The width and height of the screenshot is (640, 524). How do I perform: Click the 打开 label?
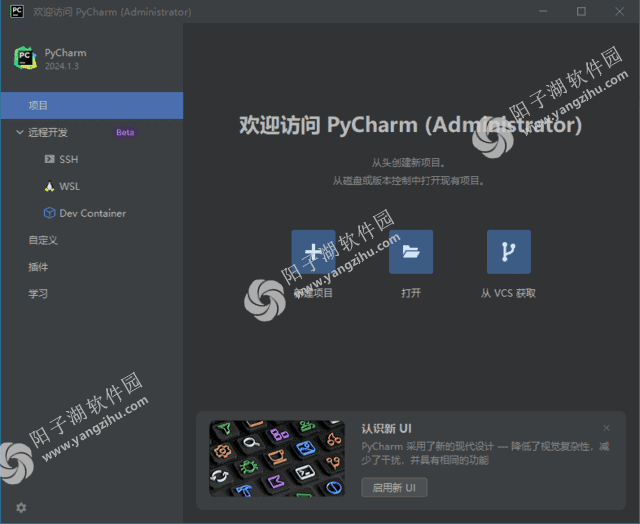click(411, 293)
